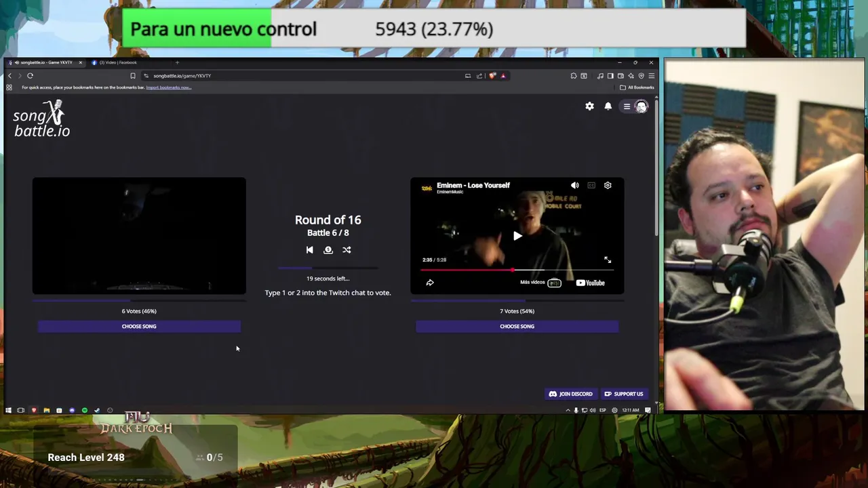Open the hamburger menu beside the avatar
Screen dimensions: 868x488
627,106
